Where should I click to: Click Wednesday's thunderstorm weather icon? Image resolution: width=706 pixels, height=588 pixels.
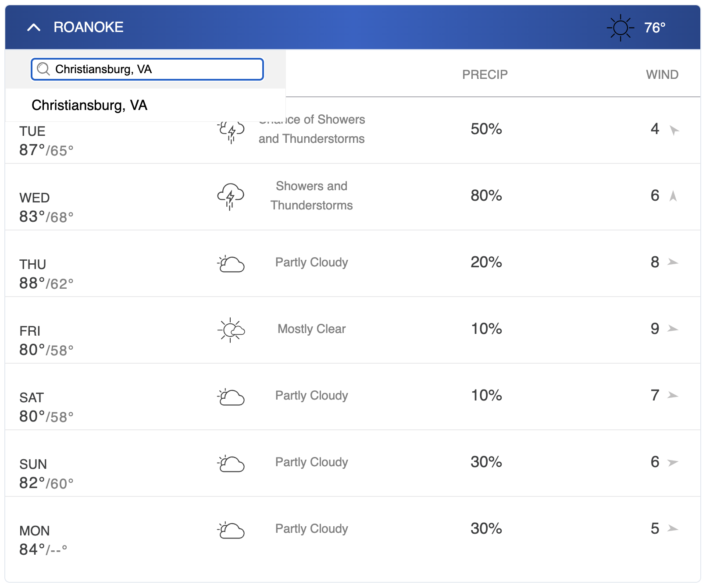pos(231,196)
